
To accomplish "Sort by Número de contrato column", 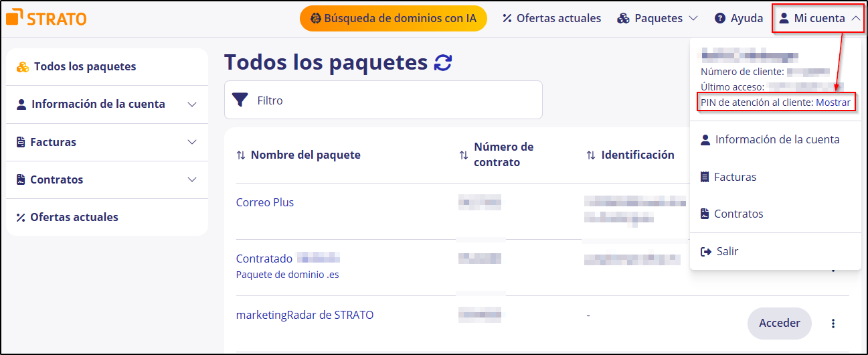I will (x=497, y=155).
